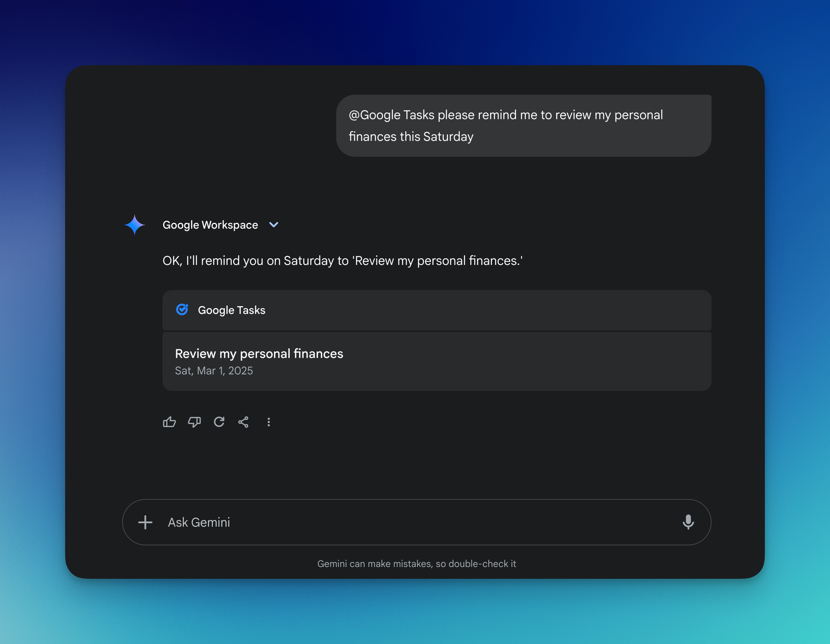Click the 'Gemini can make mistakes' disclaimer

pos(417,563)
